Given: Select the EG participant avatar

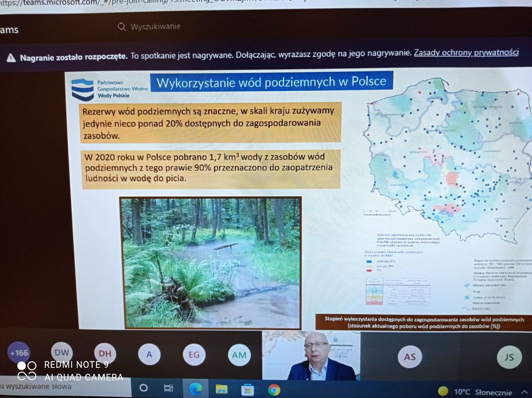Looking at the screenshot, I should click(x=194, y=355).
